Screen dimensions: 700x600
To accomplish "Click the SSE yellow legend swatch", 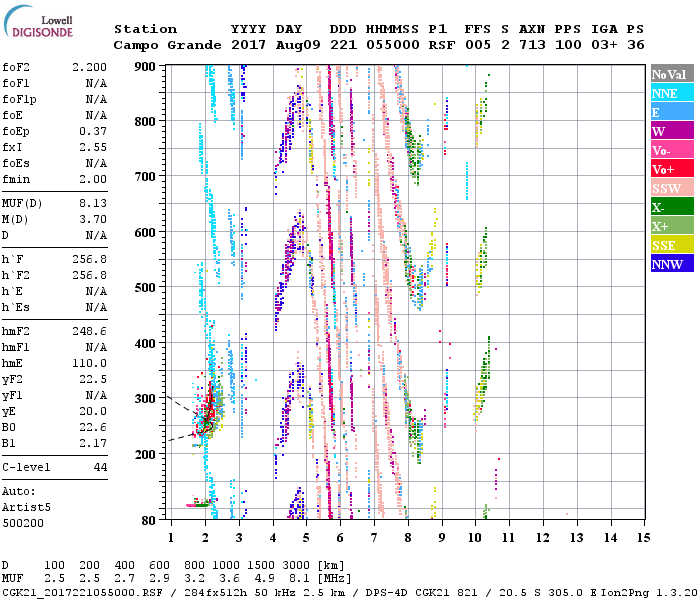I will tap(668, 245).
